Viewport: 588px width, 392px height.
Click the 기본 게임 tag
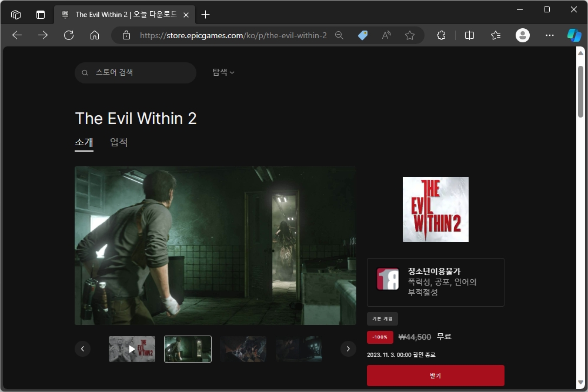pyautogui.click(x=382, y=319)
